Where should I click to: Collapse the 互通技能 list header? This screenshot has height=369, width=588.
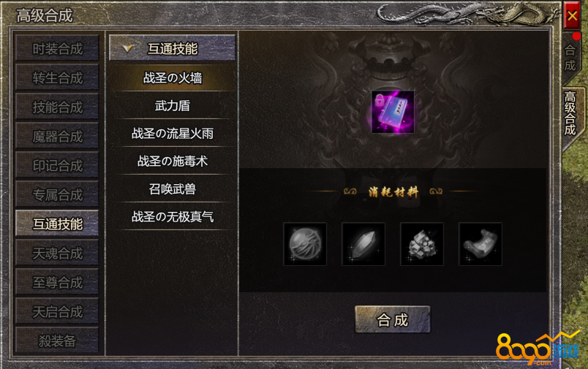[x=172, y=48]
